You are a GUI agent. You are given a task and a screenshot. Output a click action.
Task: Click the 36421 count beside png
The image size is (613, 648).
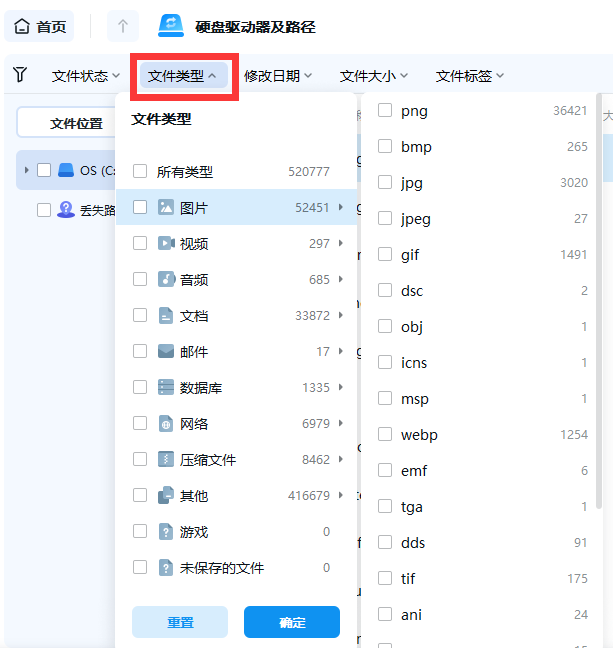coord(570,110)
